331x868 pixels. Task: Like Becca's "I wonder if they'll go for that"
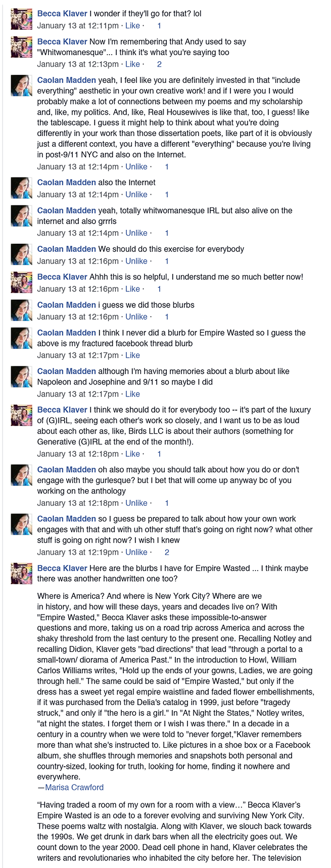132,26
